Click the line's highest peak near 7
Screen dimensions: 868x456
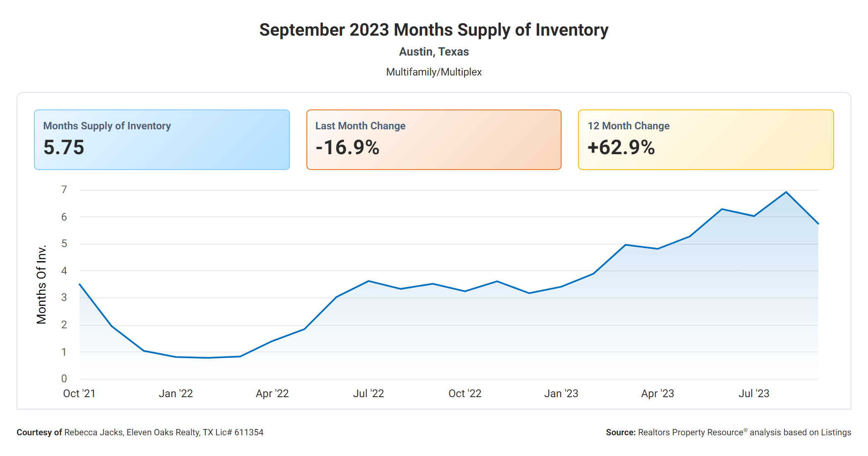click(786, 192)
